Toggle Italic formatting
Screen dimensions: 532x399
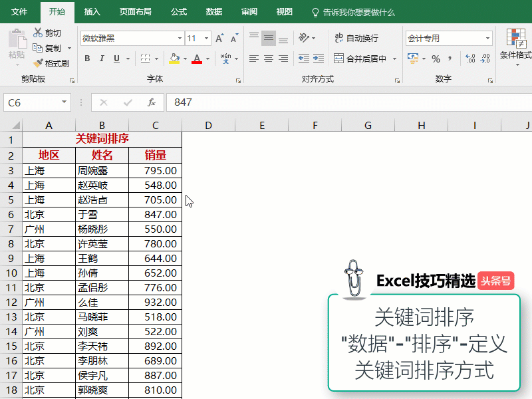(x=102, y=59)
